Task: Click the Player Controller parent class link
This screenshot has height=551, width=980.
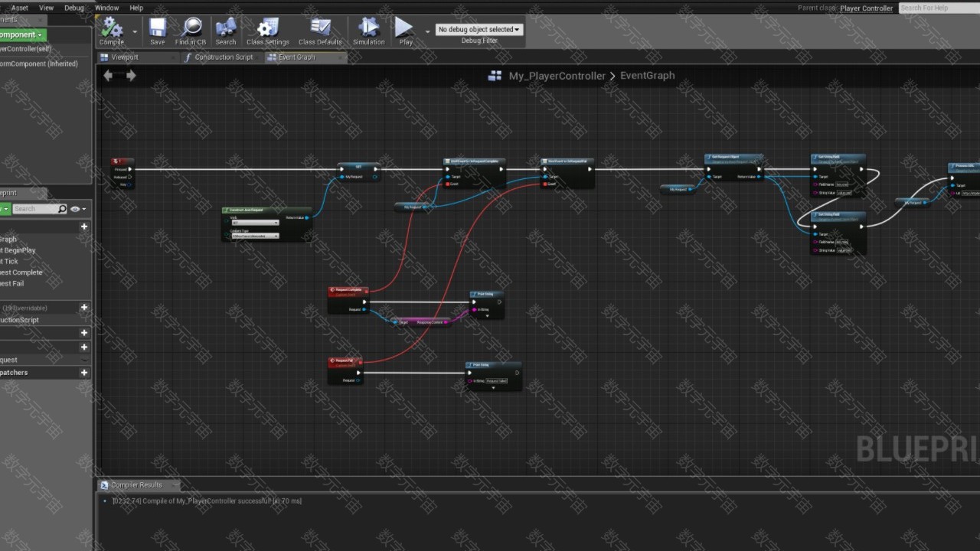Action: point(866,8)
